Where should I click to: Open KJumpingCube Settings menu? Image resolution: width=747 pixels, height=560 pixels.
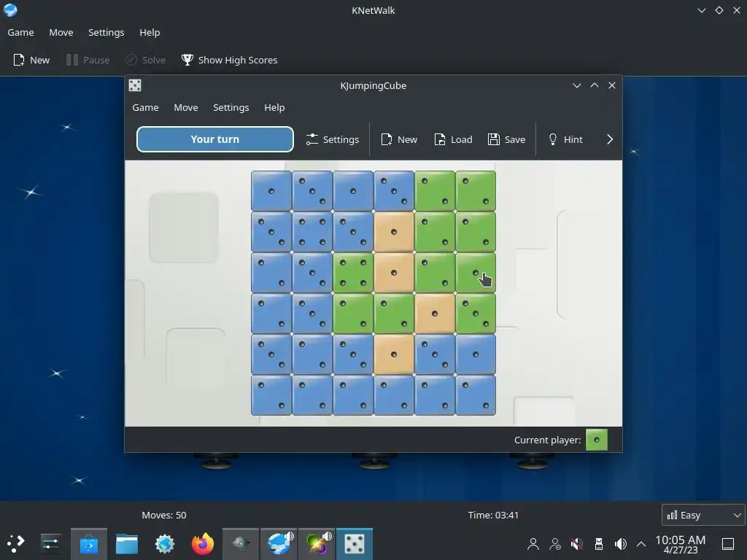tap(231, 108)
